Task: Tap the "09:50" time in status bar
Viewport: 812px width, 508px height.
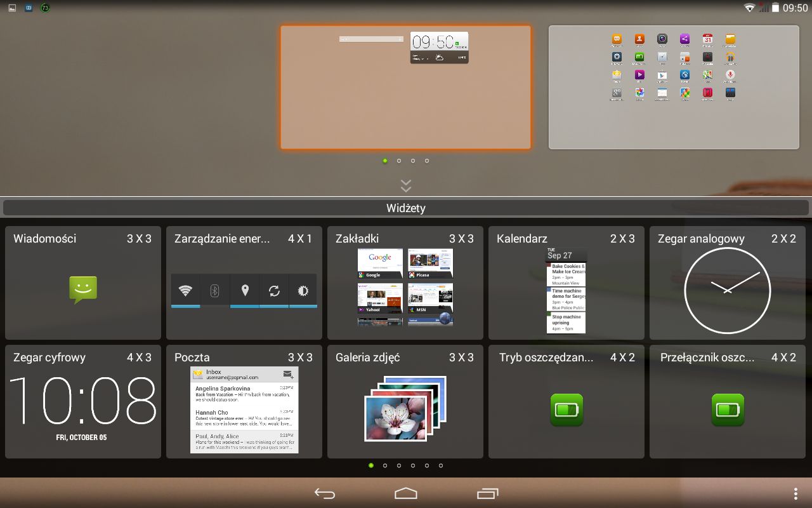Action: (x=796, y=8)
